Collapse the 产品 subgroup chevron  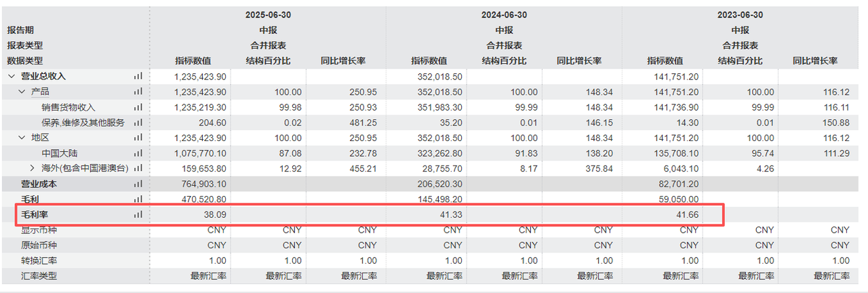pyautogui.click(x=22, y=92)
